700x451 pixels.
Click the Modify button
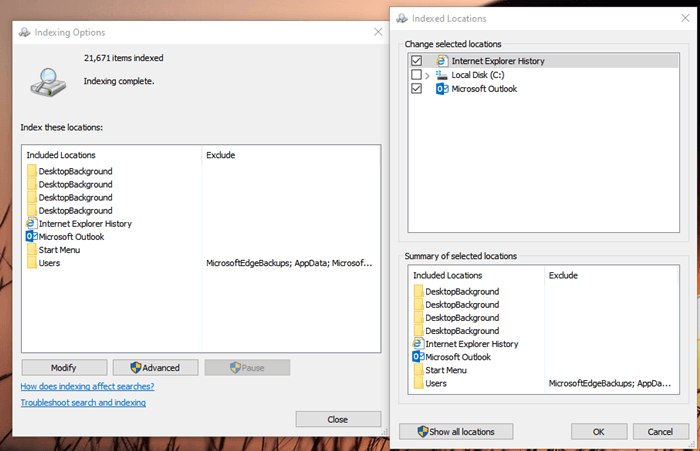click(x=64, y=367)
